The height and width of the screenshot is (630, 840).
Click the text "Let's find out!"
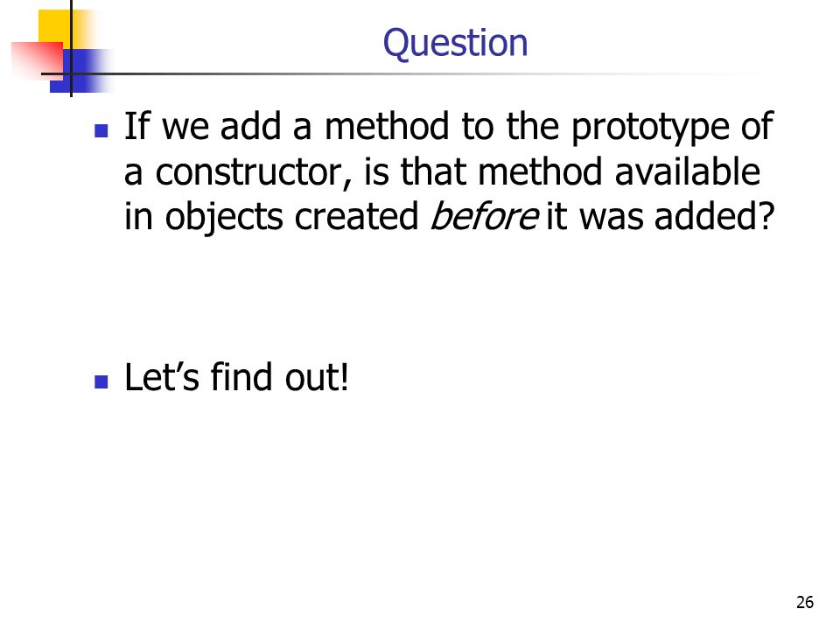point(236,377)
